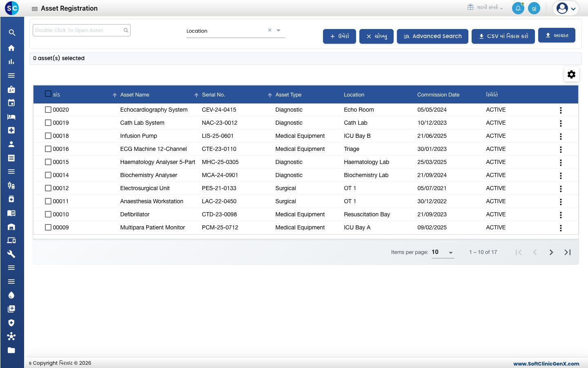588x368 pixels.
Task: Jump to the last page of assets
Action: [x=568, y=252]
